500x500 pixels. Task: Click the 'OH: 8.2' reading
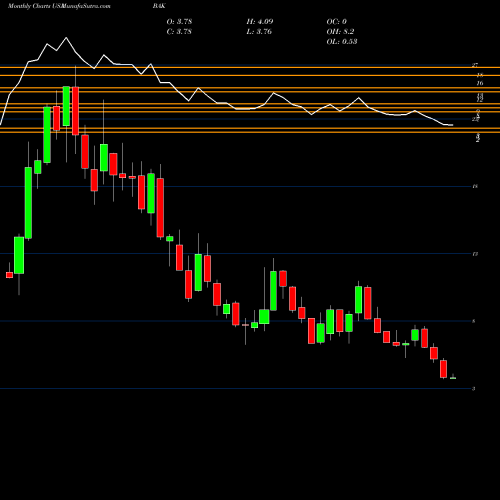tap(340, 31)
